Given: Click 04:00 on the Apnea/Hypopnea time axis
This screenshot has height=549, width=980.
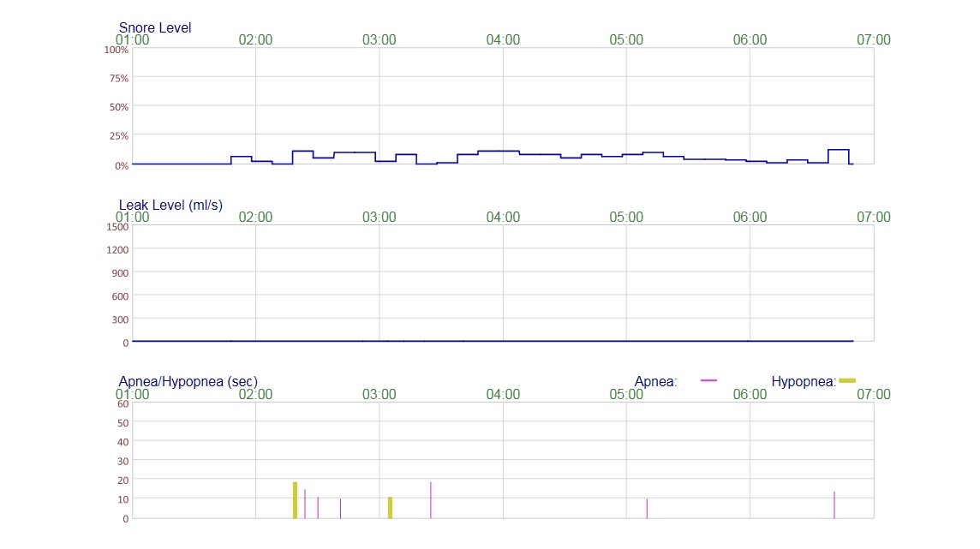Looking at the screenshot, I should (x=503, y=395).
